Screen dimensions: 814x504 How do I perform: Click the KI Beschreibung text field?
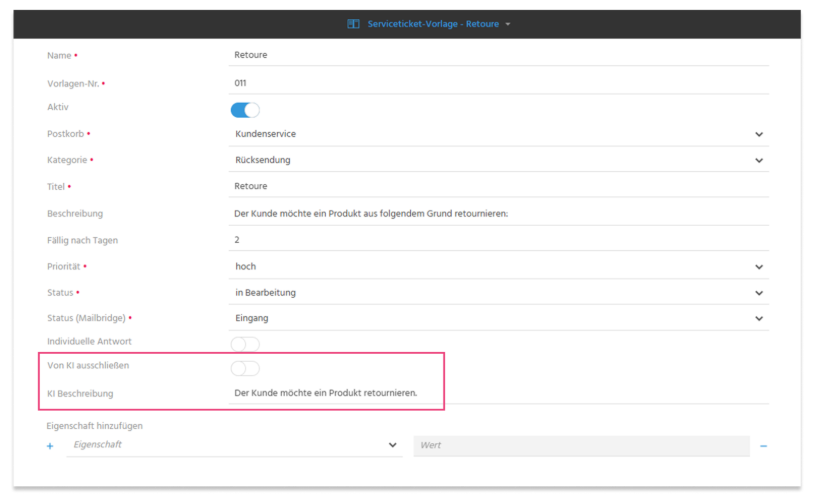[499, 393]
